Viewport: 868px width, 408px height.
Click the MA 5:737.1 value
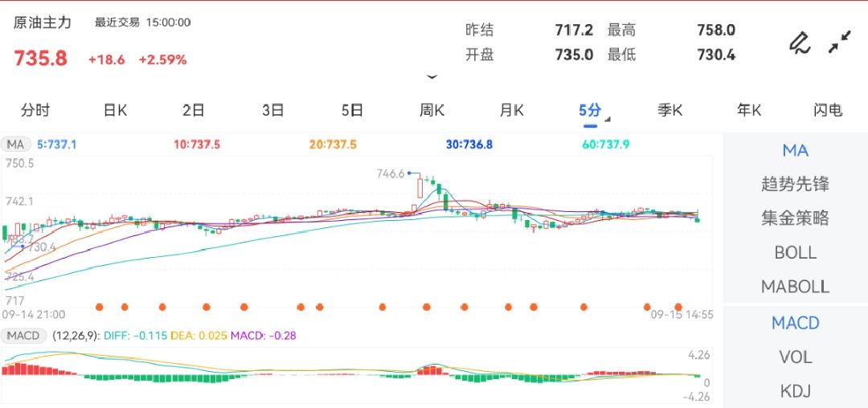(56, 145)
